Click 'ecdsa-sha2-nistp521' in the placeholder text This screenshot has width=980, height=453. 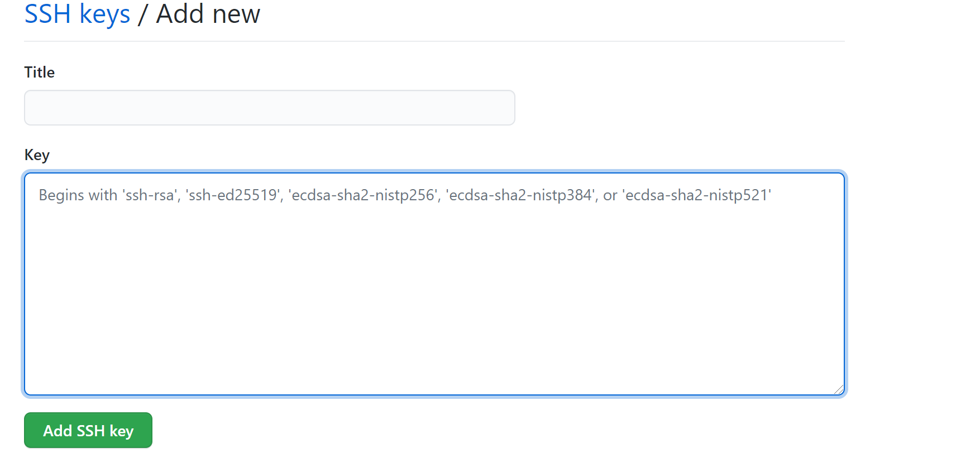[697, 195]
